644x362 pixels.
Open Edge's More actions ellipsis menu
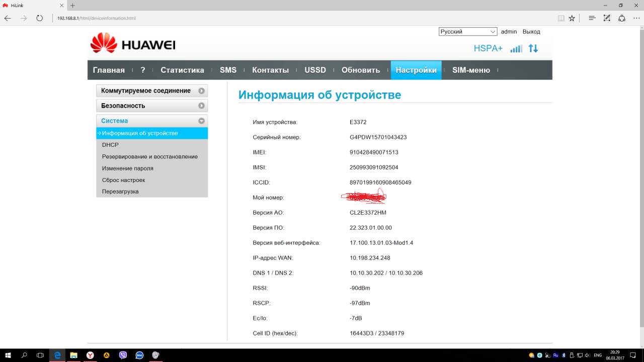coord(636,18)
